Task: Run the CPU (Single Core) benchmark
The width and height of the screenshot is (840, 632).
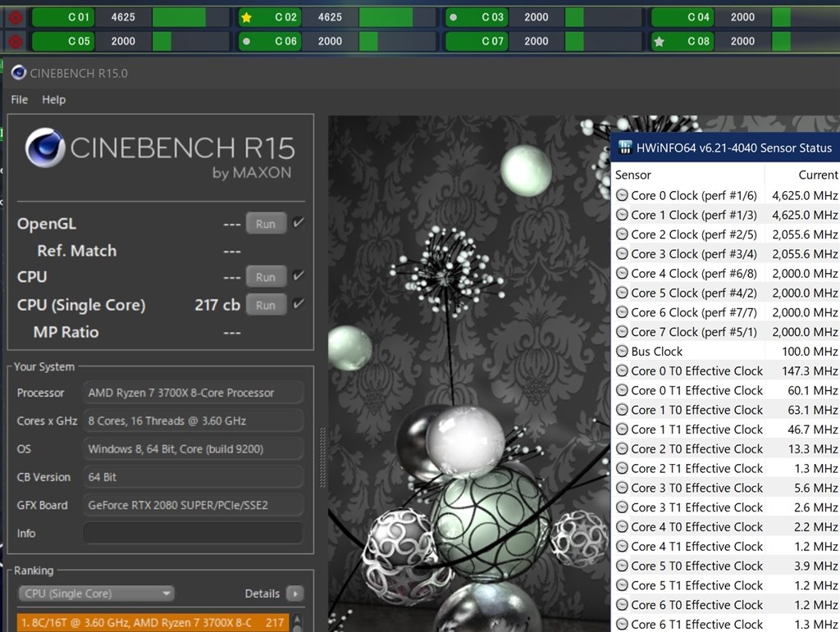Action: coord(266,305)
